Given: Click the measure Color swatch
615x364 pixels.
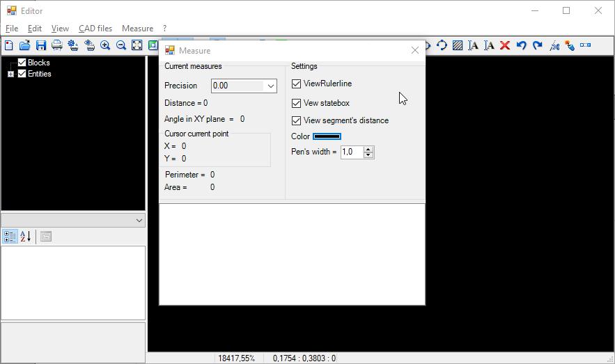Looking at the screenshot, I should pos(327,136).
